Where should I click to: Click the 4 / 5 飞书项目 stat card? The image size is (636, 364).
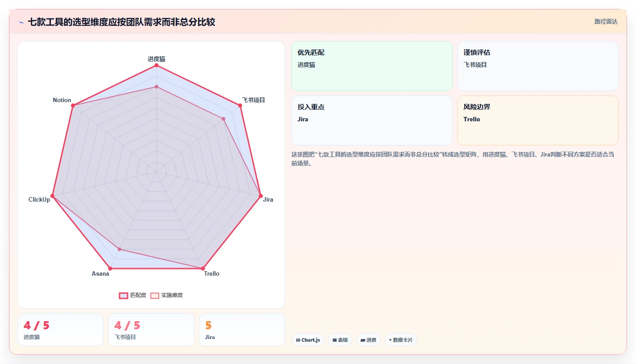coord(151,330)
